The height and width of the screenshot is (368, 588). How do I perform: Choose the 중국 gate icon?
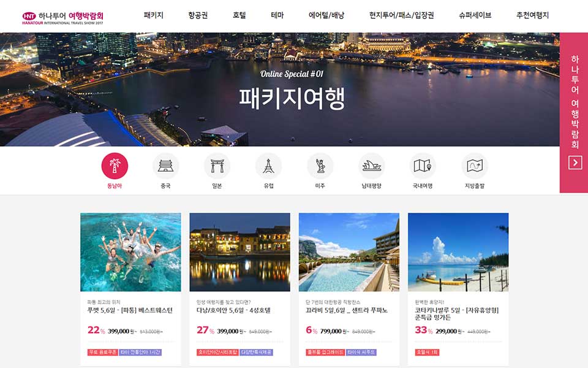pos(166,166)
